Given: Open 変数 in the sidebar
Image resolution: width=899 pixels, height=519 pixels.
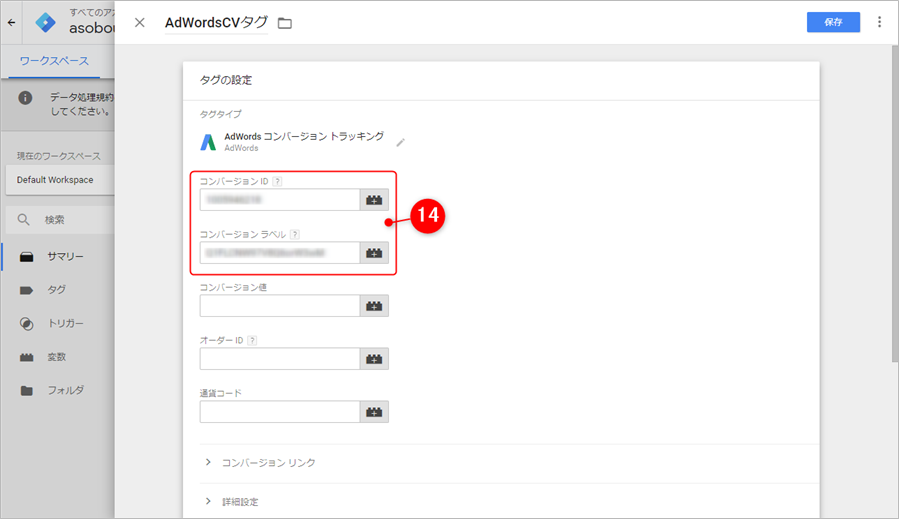Looking at the screenshot, I should pyautogui.click(x=58, y=357).
